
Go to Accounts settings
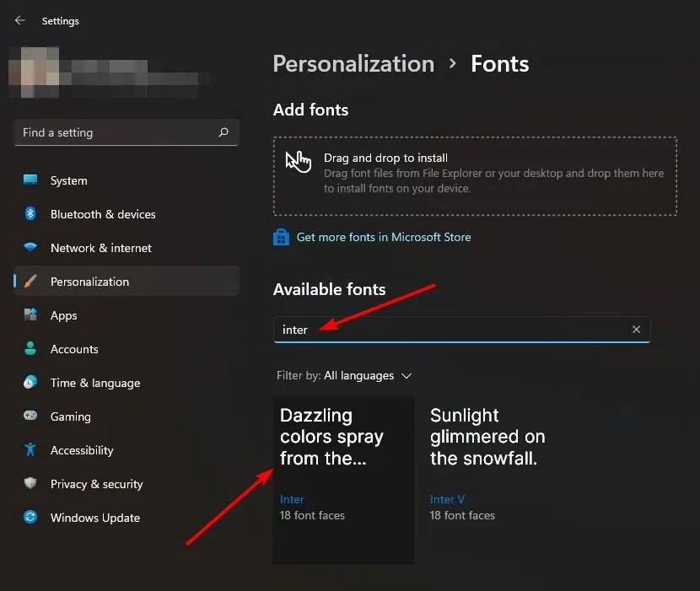(x=127, y=349)
